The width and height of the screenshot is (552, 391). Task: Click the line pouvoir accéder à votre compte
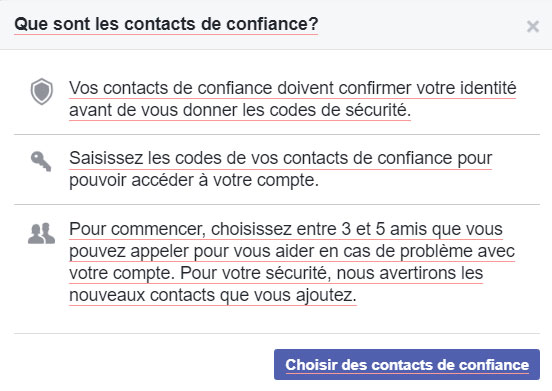(194, 180)
